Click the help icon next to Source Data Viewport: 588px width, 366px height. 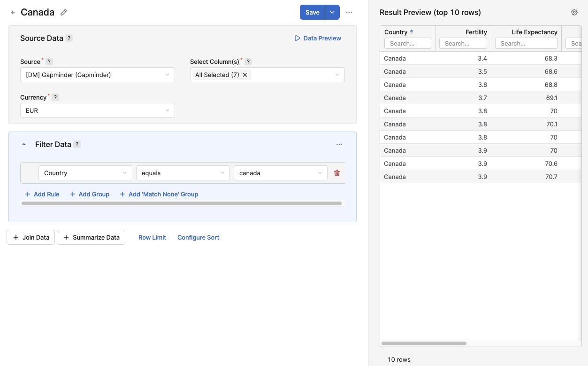(69, 38)
